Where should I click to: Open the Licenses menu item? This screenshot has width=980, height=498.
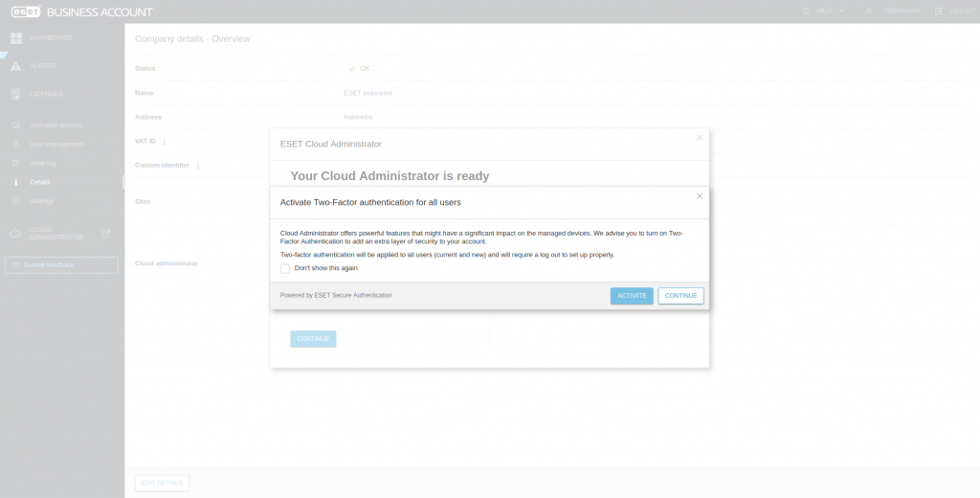(46, 94)
